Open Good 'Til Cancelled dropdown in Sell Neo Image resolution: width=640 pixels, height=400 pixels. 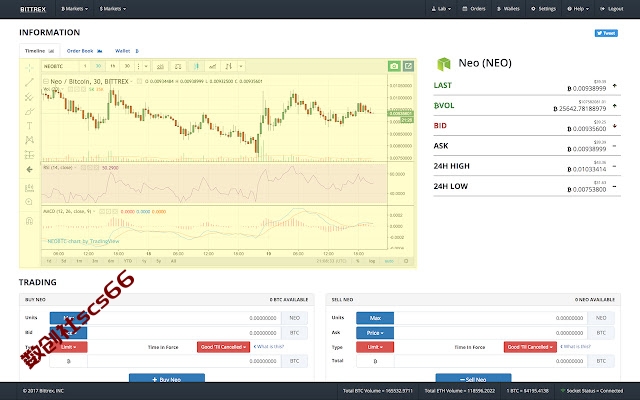pyautogui.click(x=530, y=347)
